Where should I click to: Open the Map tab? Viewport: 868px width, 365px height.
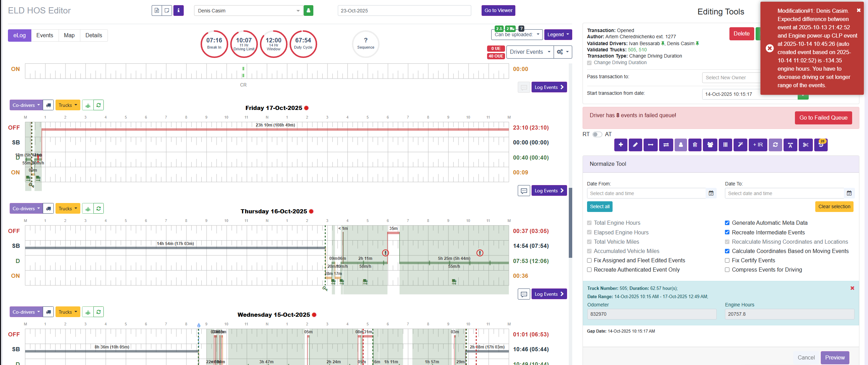click(69, 36)
